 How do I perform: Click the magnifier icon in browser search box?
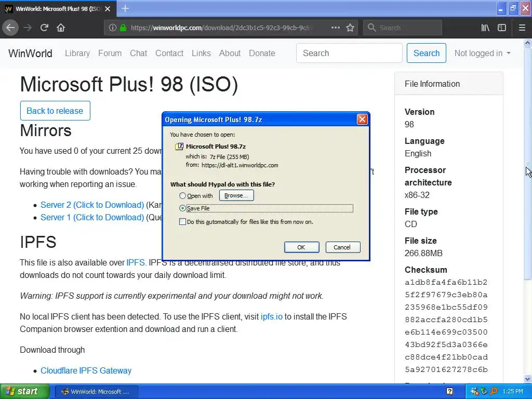(372, 28)
